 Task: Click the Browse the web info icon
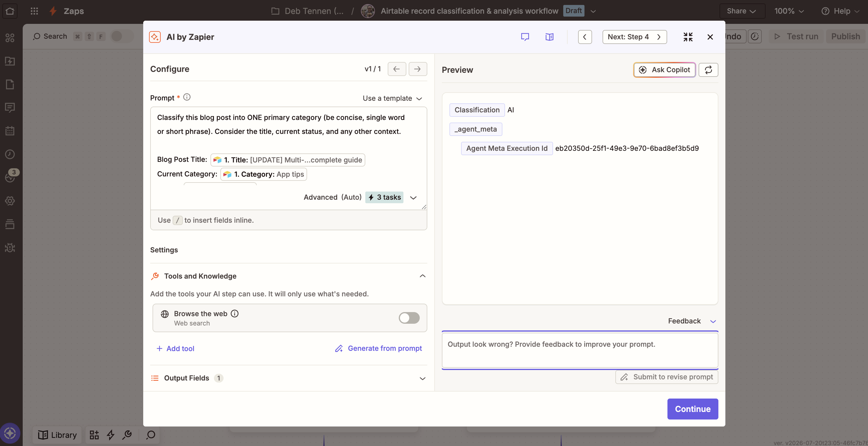[235, 314]
